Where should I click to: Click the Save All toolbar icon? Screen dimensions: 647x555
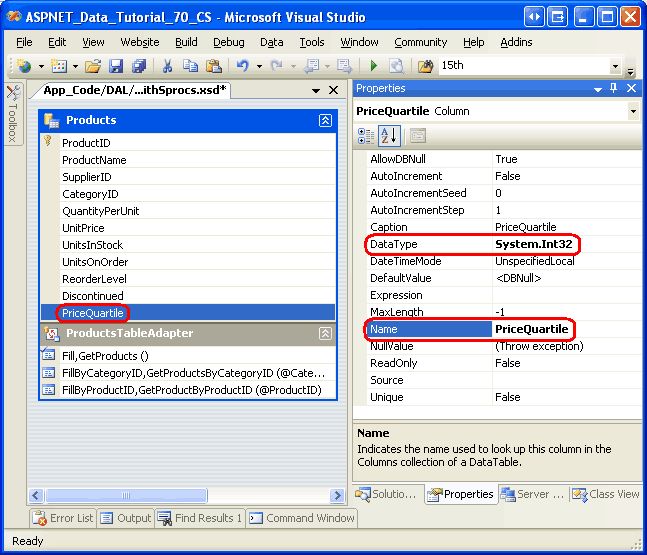point(139,66)
